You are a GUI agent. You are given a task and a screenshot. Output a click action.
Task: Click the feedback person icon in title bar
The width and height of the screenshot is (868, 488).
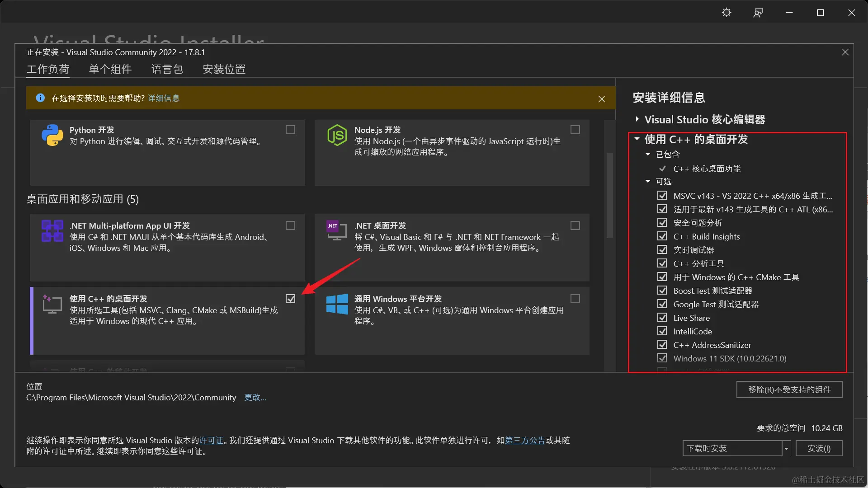758,13
